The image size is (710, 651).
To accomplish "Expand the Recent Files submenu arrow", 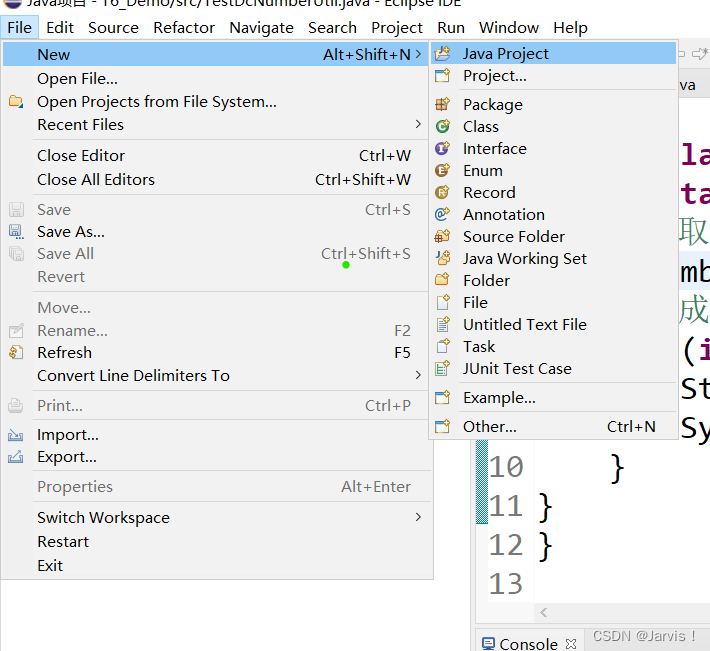I will (418, 124).
